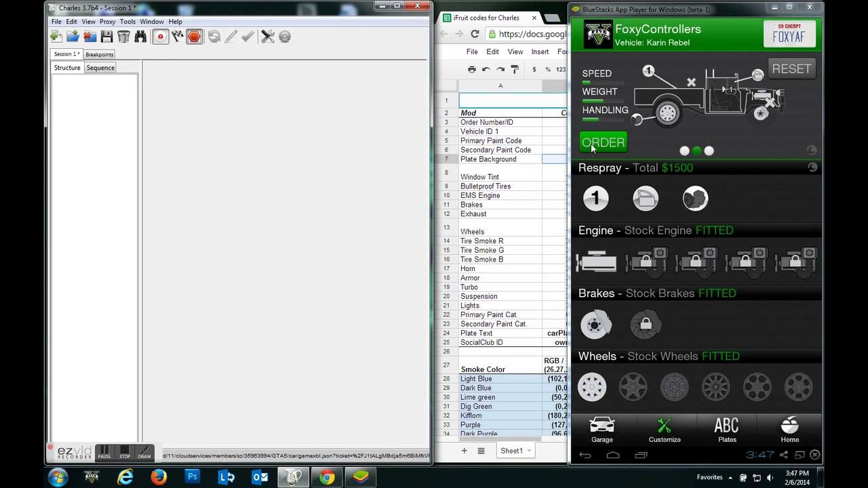Open Tools wrench icon in Charles
The height and width of the screenshot is (488, 868).
point(268,37)
